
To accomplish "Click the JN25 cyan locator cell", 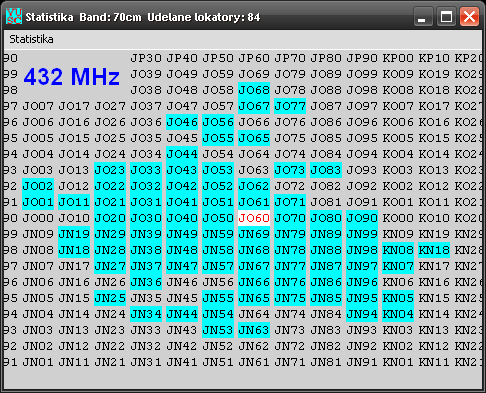I will pos(110,298).
